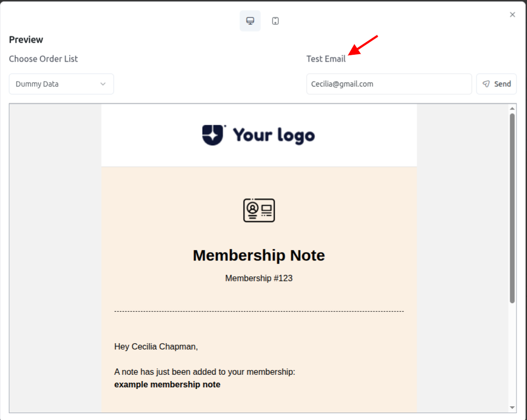Expand the Choose Order List selection
The image size is (527, 420).
click(x=61, y=84)
